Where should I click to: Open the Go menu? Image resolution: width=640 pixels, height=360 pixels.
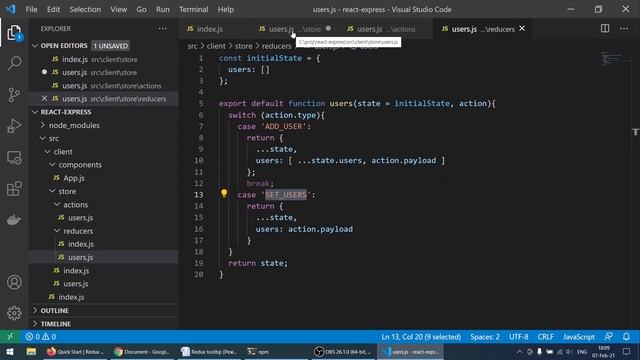[141, 9]
